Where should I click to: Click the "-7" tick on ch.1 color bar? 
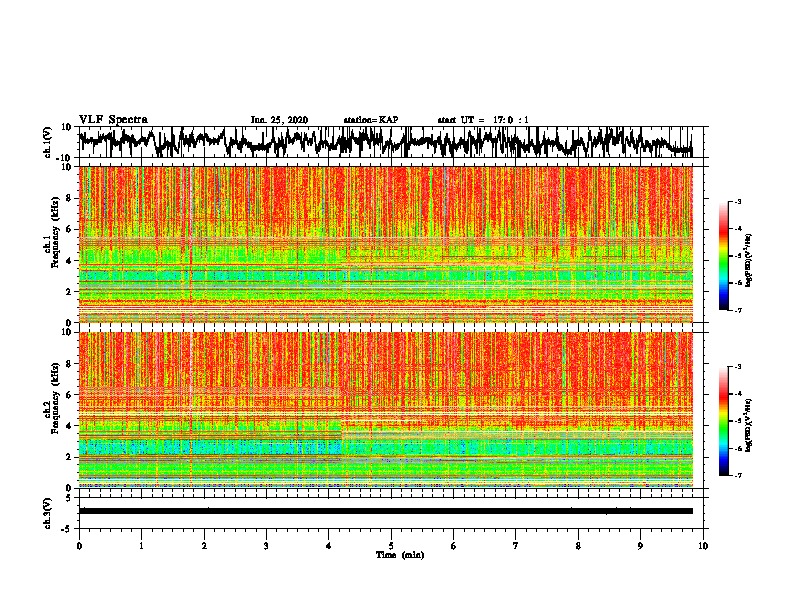pyautogui.click(x=738, y=310)
